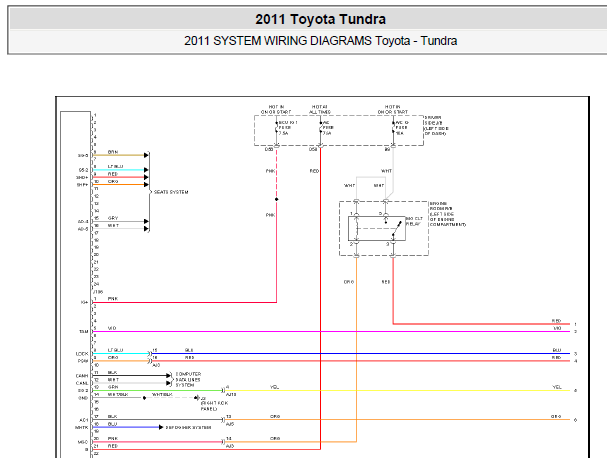Viewport: 607px width, 458px height.
Task: Click the 'GRY' wire label at pin 15
Action: pos(113,218)
